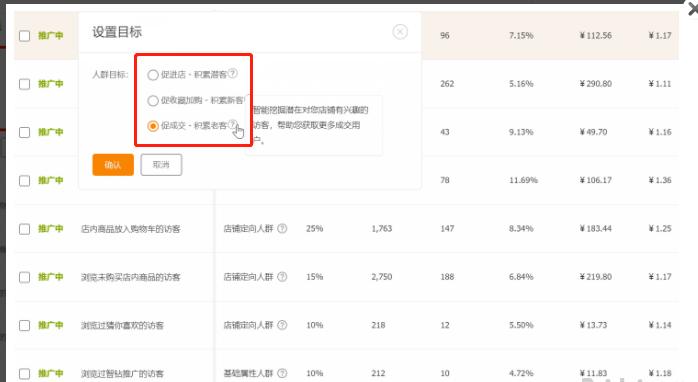
Task: Select the 促进店 - 积累潜客 radio option
Action: click(153, 75)
